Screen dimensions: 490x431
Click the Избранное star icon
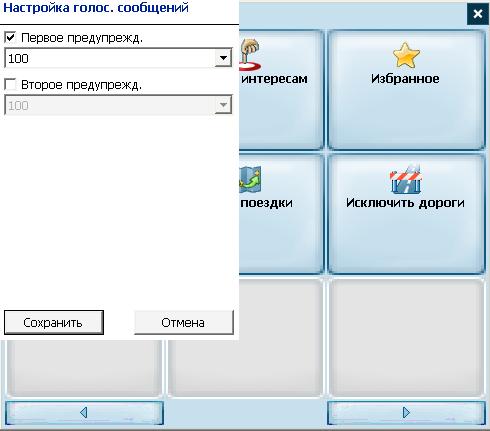pos(406,55)
